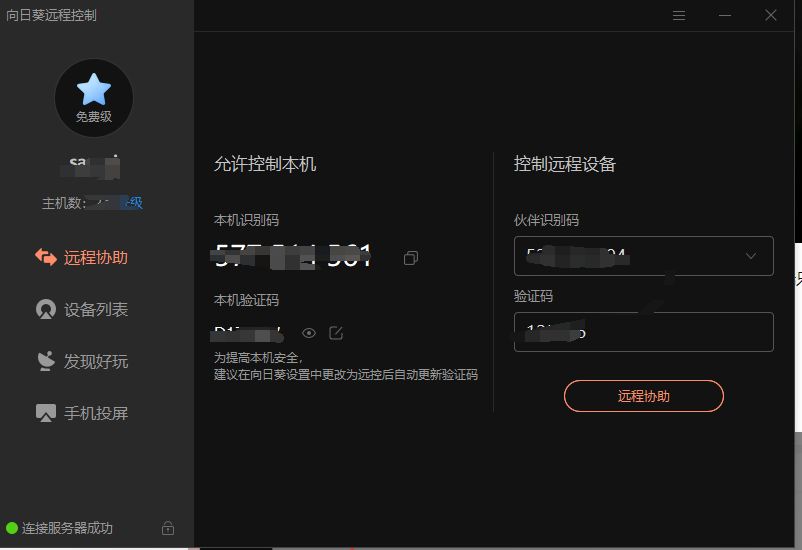The height and width of the screenshot is (550, 802).
Task: Click the blurred account username
Action: pyautogui.click(x=91, y=167)
